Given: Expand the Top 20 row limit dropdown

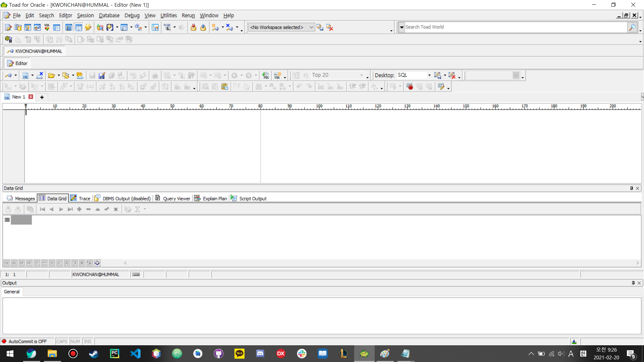Looking at the screenshot, I should 362,75.
